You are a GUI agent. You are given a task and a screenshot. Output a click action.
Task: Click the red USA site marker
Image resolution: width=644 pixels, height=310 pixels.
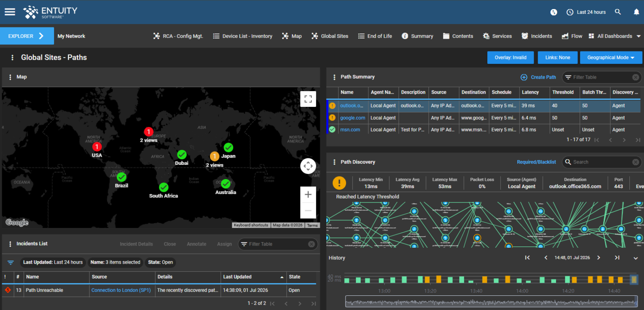tap(97, 147)
